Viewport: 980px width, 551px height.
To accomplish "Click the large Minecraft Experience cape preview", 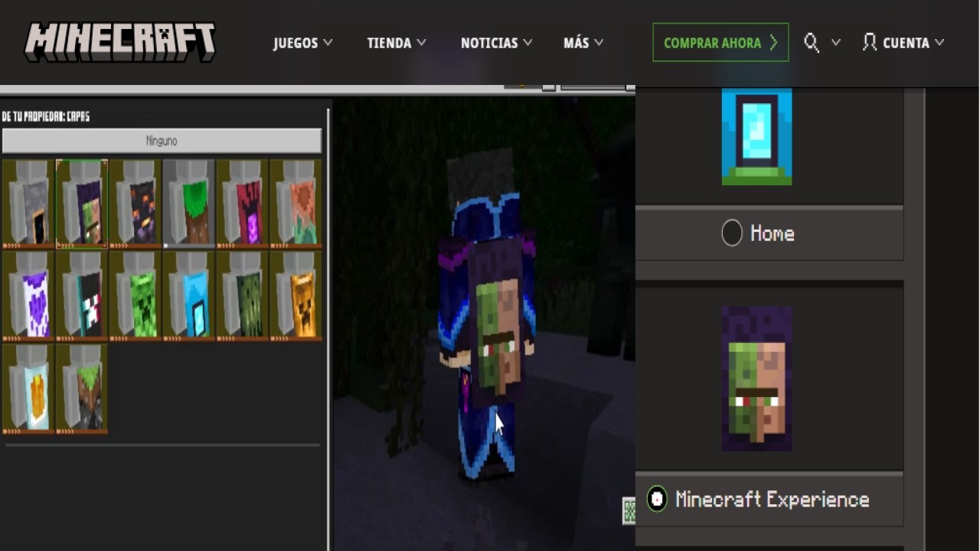I will point(756,379).
